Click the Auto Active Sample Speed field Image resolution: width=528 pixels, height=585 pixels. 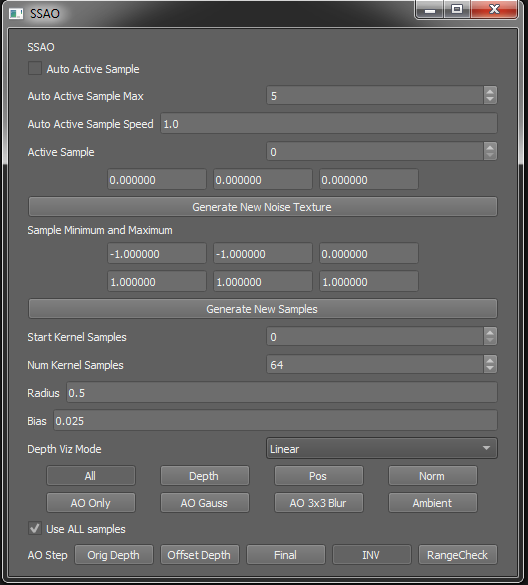pos(329,123)
